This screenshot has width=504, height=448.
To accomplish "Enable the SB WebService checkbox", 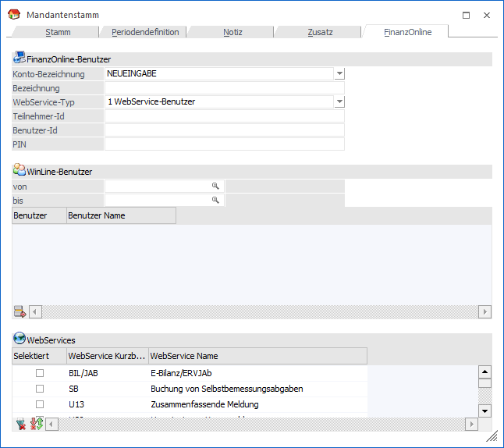I will coord(40,389).
